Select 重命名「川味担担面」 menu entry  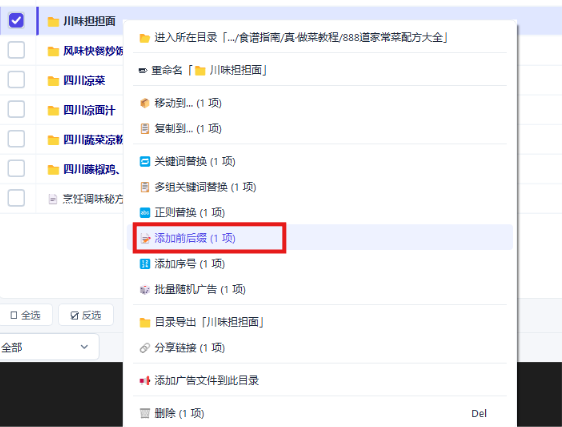[x=320, y=70]
